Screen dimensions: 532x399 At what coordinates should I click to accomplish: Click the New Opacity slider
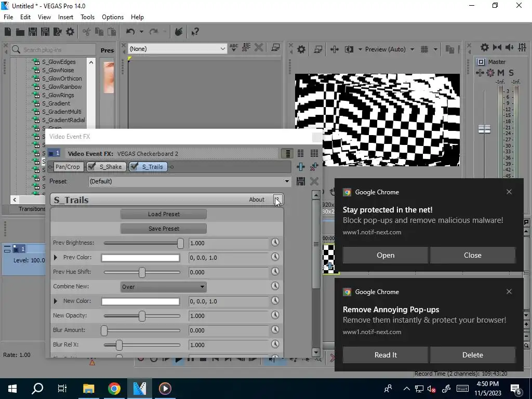(142, 316)
